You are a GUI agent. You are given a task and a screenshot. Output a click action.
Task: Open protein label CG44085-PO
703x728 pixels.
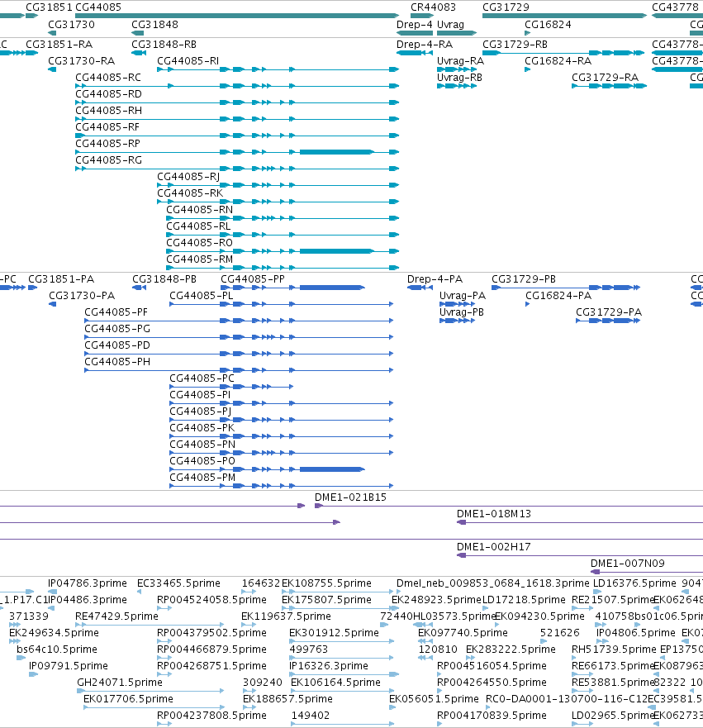(x=202, y=461)
